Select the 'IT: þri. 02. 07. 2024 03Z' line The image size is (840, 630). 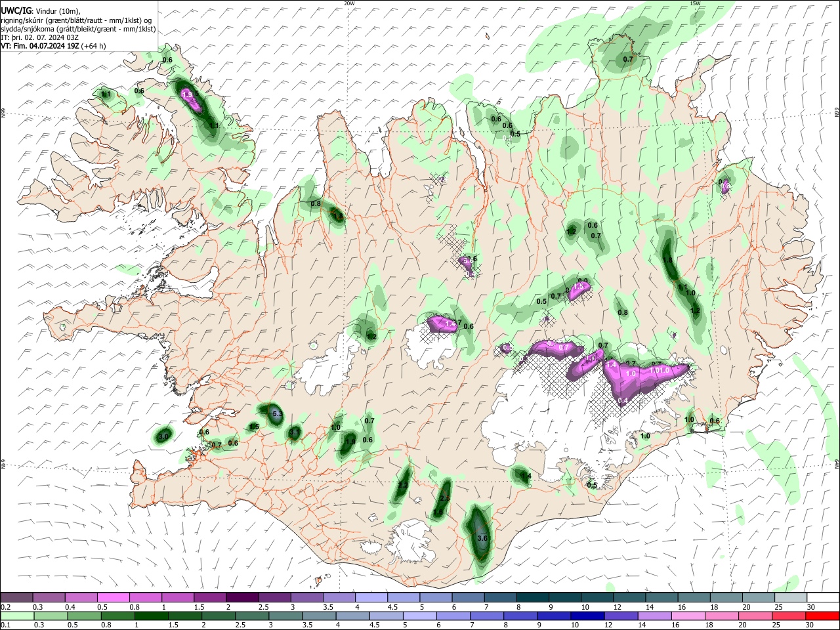[39, 37]
